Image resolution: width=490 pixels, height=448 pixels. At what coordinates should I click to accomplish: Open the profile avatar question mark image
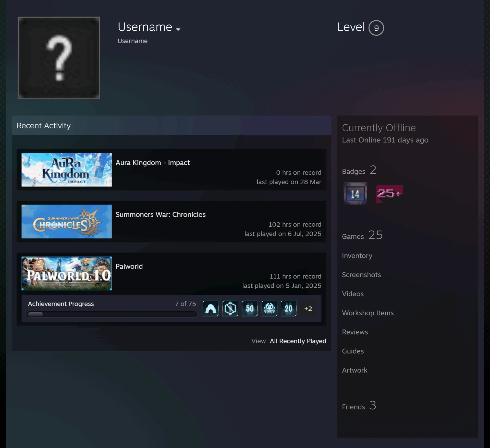(x=59, y=58)
